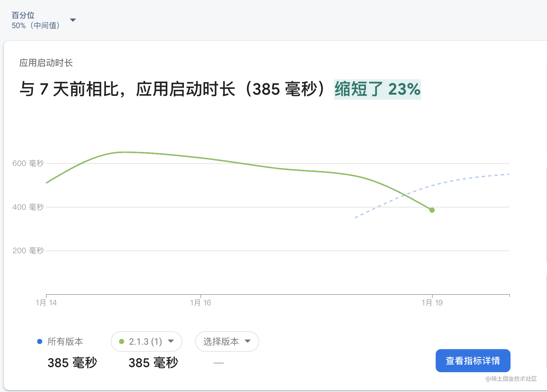Click the 1月 19 axis label
Screen dimensions: 547x392
(x=432, y=303)
